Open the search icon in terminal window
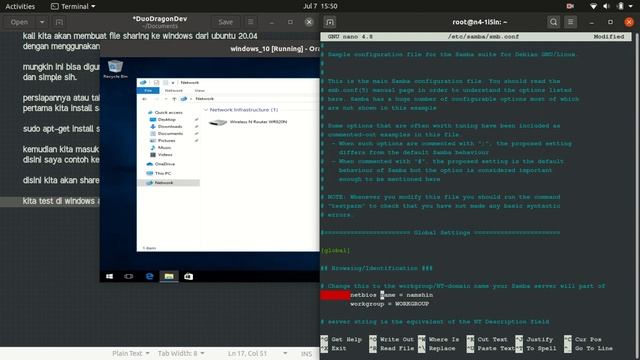Screen dimensions: 640x360 pyautogui.click(x=553, y=22)
